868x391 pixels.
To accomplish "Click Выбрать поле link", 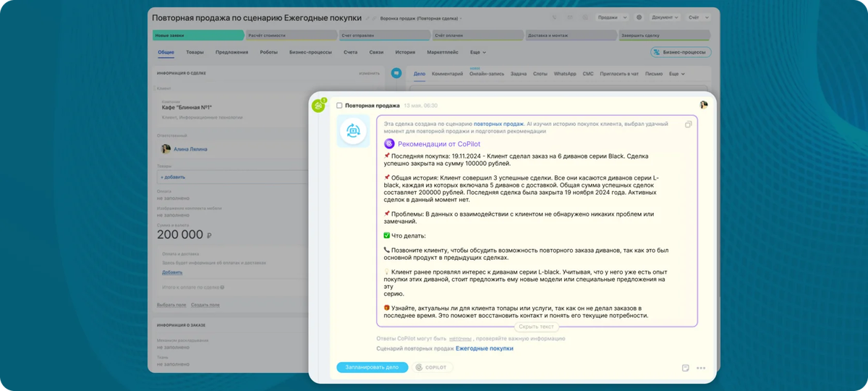I will (171, 305).
